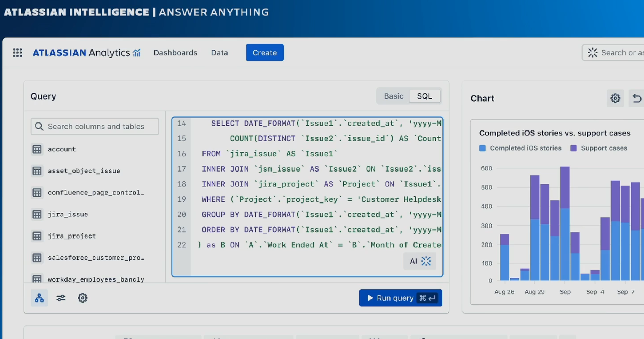Switch query mode to SQL
Viewport: 644px width, 339px height.
click(x=424, y=96)
